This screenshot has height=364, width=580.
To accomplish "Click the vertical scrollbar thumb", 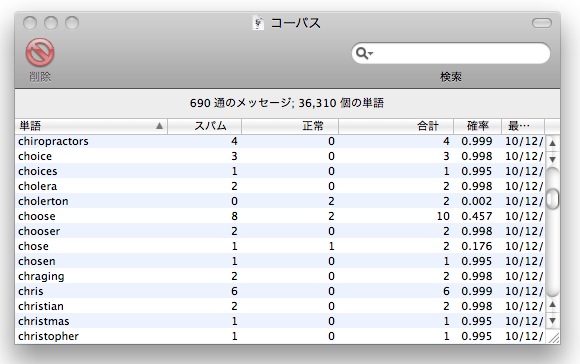I will coord(552,199).
